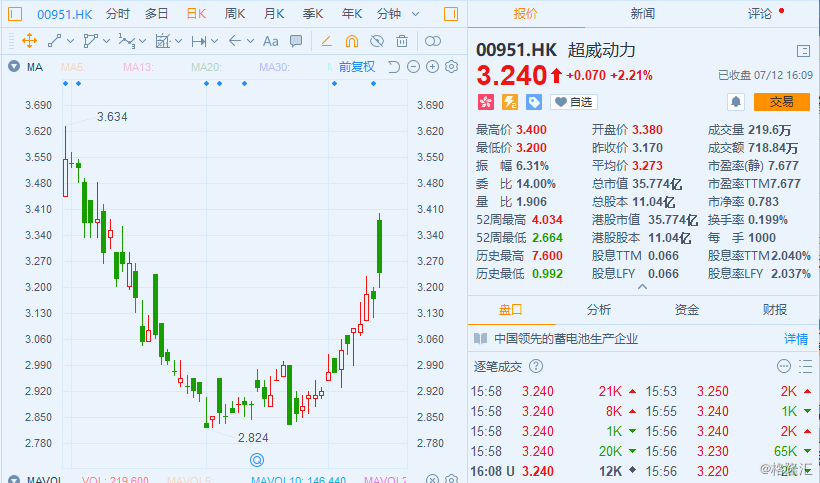Screen dimensions: 820x483
Task: Add a comment bubble annotation
Action: click(x=296, y=41)
